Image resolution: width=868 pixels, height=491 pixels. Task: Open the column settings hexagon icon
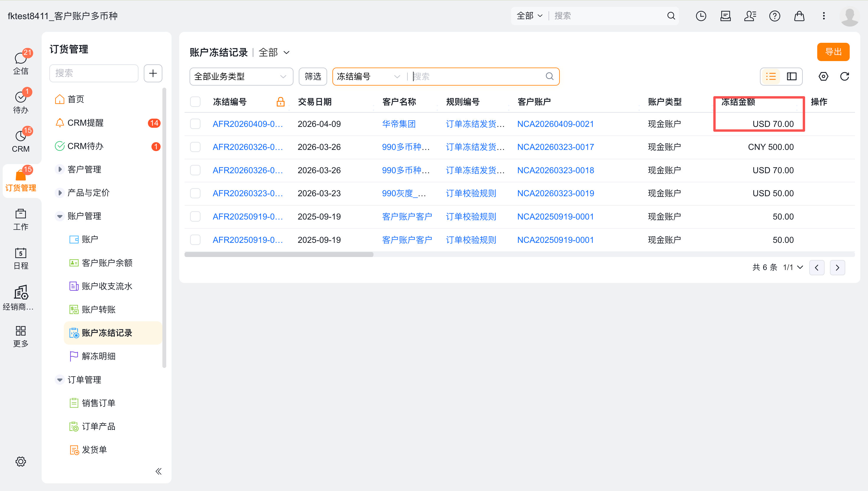823,76
